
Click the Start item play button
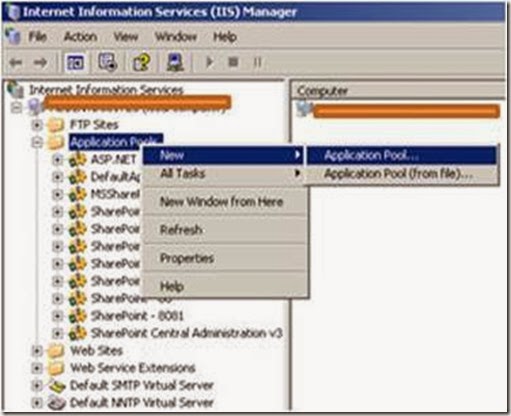click(209, 62)
